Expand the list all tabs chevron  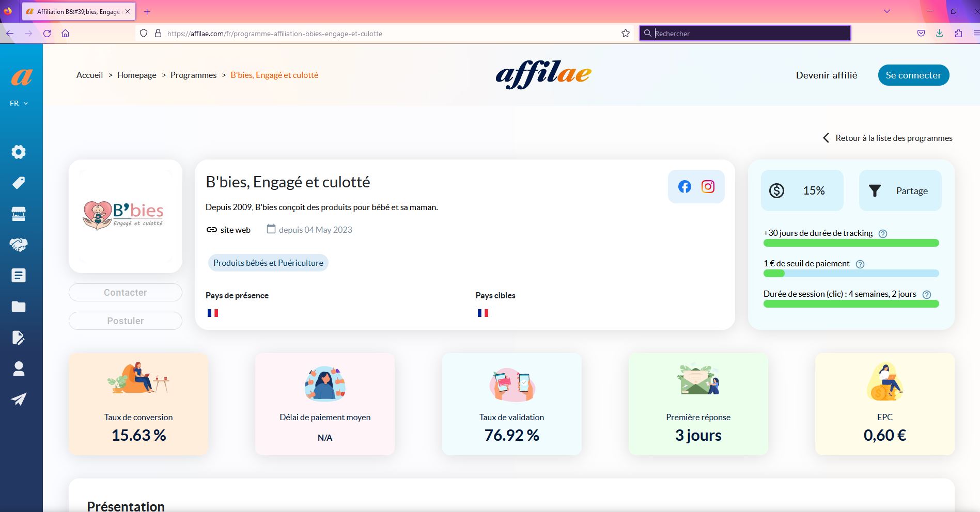(x=887, y=11)
